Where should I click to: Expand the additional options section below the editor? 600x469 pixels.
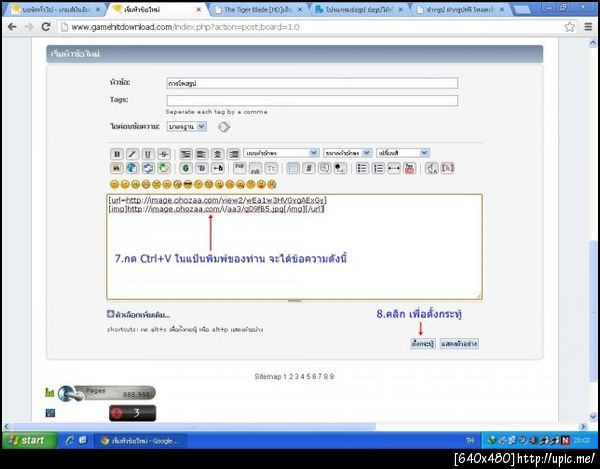pyautogui.click(x=139, y=315)
